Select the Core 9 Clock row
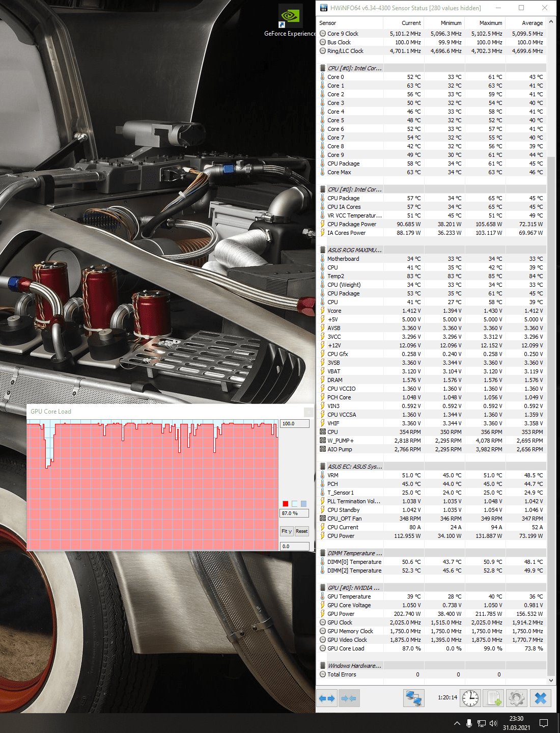 tap(431, 34)
